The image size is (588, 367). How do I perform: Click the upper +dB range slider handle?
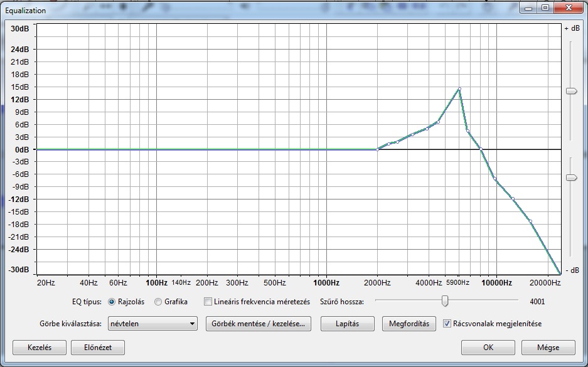point(571,91)
